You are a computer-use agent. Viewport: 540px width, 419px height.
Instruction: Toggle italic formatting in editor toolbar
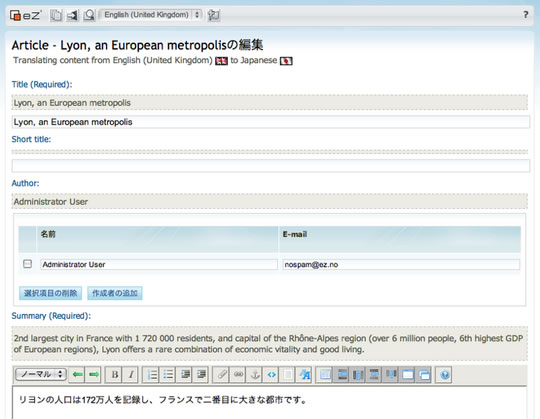click(x=131, y=375)
